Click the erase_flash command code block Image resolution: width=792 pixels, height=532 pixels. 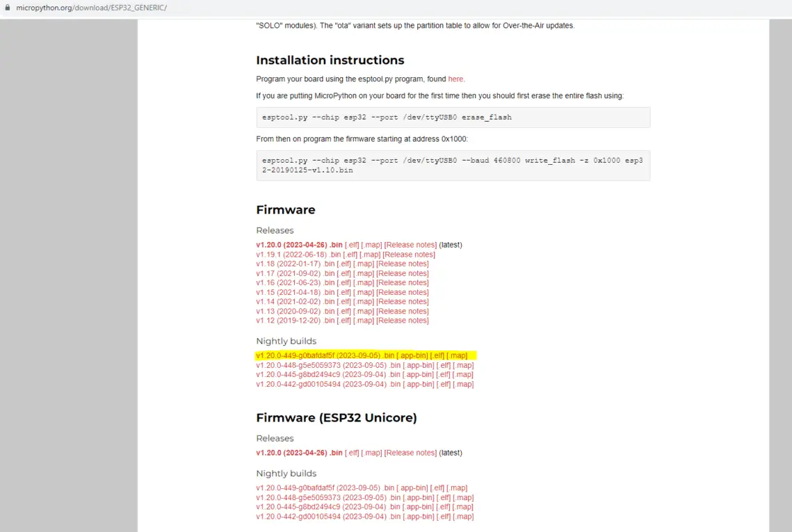[453, 118]
